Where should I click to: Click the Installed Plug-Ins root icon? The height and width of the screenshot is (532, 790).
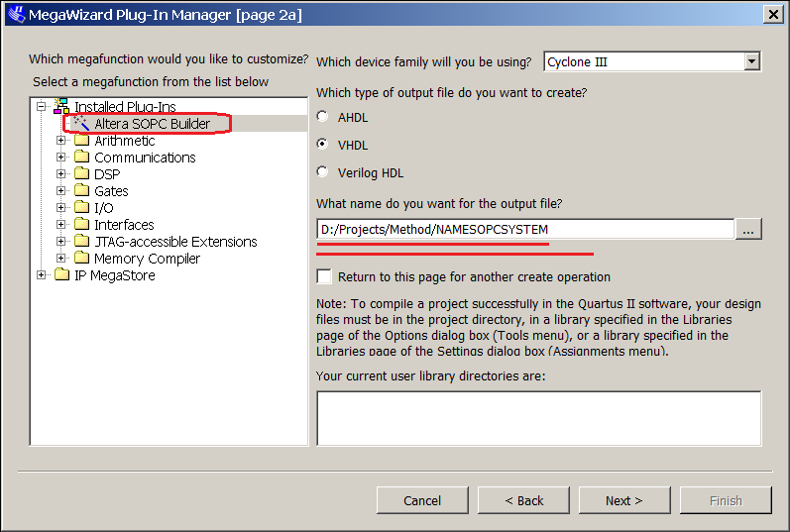tap(61, 106)
